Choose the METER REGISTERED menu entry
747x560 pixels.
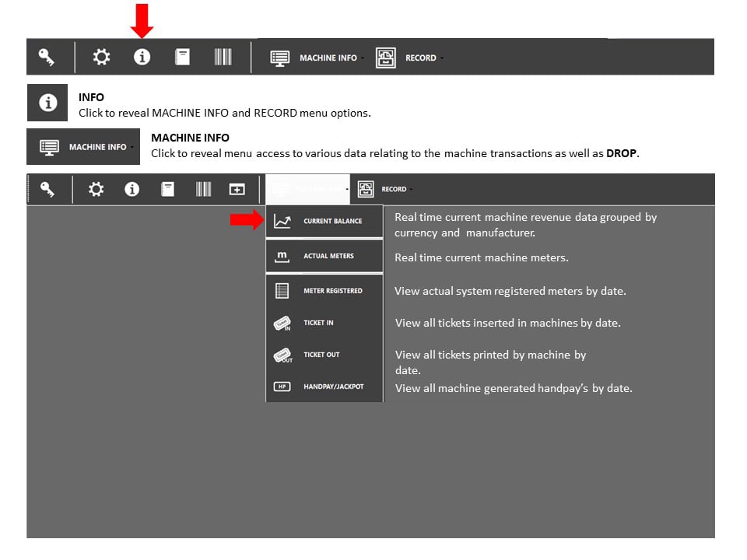pos(324,291)
